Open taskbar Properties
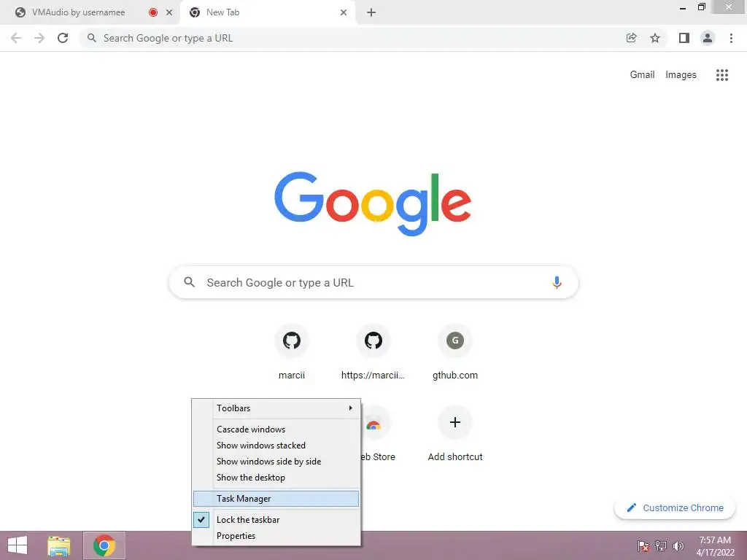Screen dimensions: 747x560 276,536
